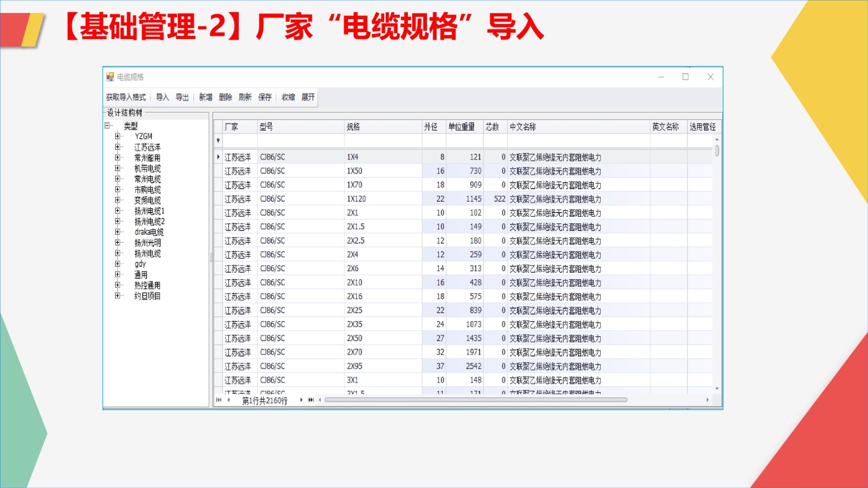Click the filter row funnel icon
868x488 pixels.
click(x=219, y=141)
